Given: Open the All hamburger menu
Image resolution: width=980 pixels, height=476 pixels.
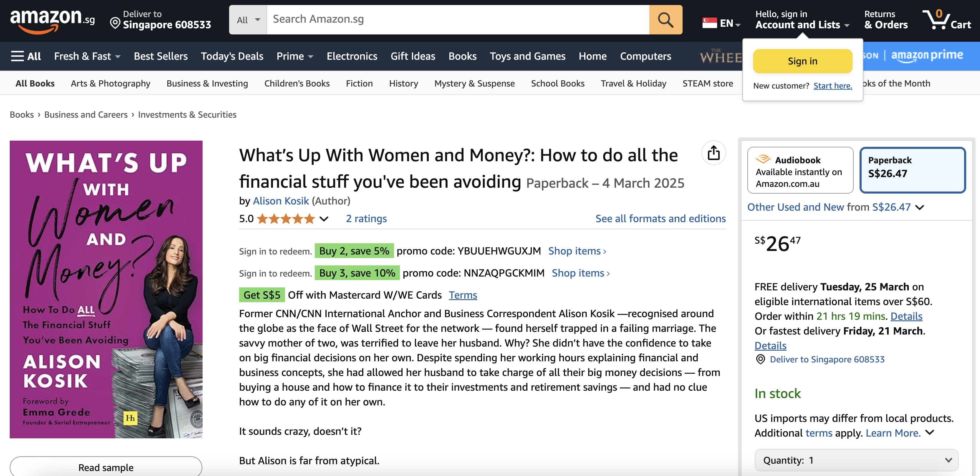Looking at the screenshot, I should 26,56.
